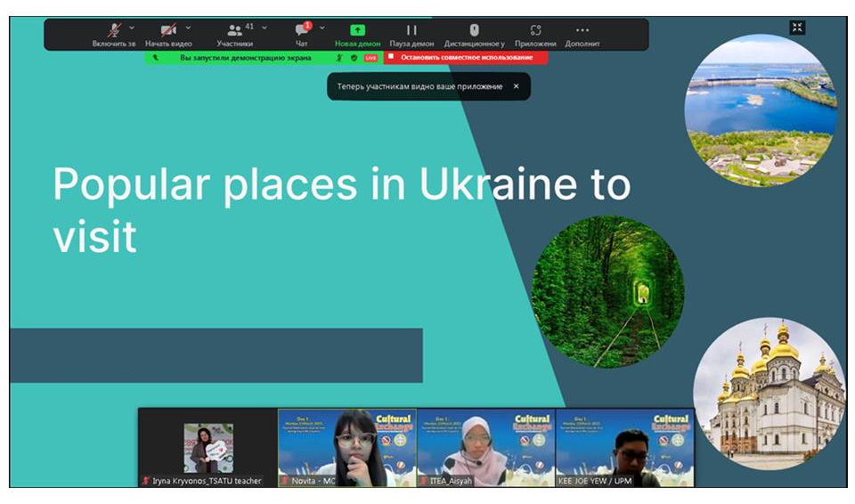Viewport: 855px width, 504px height.
Task: Open Приложени apps panel
Action: 535,35
